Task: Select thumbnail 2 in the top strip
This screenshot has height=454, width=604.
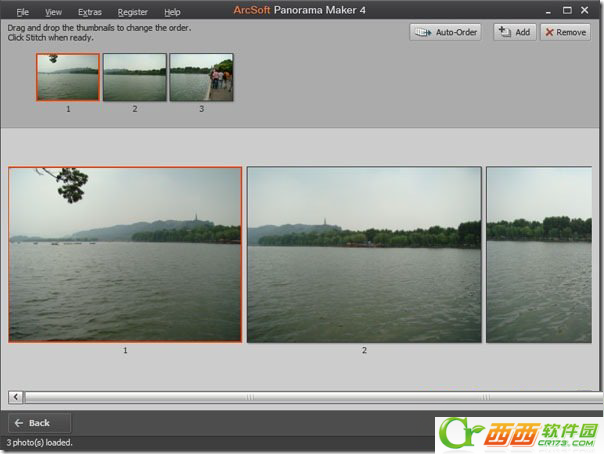Action: (135, 77)
